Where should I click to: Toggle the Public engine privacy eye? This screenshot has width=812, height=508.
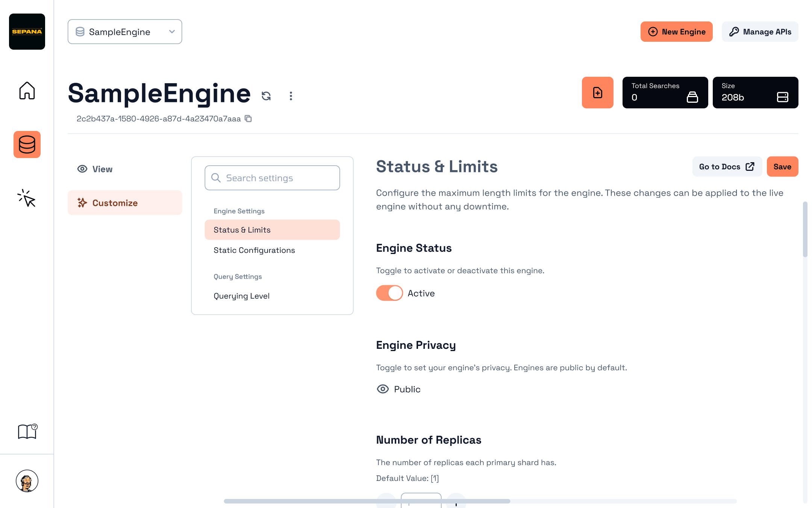pos(383,389)
